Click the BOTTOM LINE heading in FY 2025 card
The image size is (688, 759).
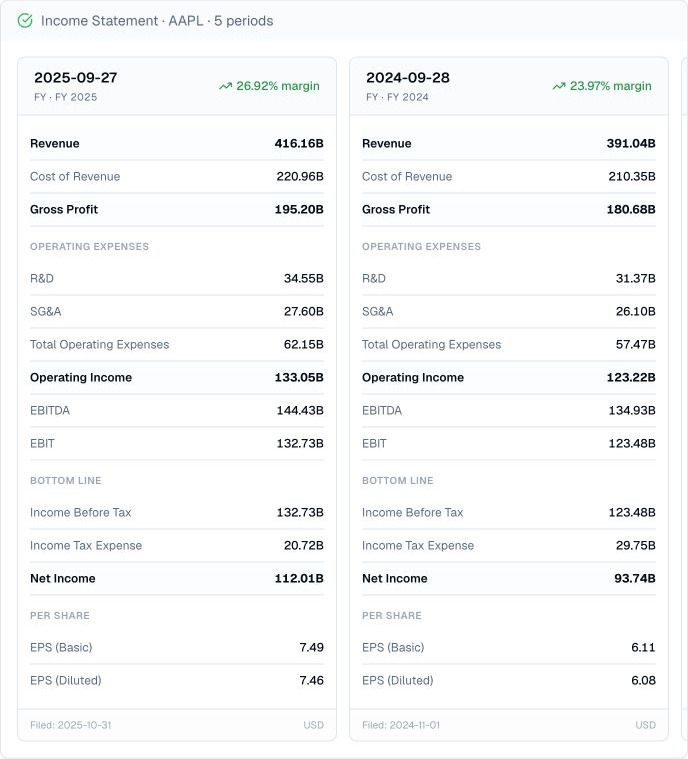click(x=66, y=480)
